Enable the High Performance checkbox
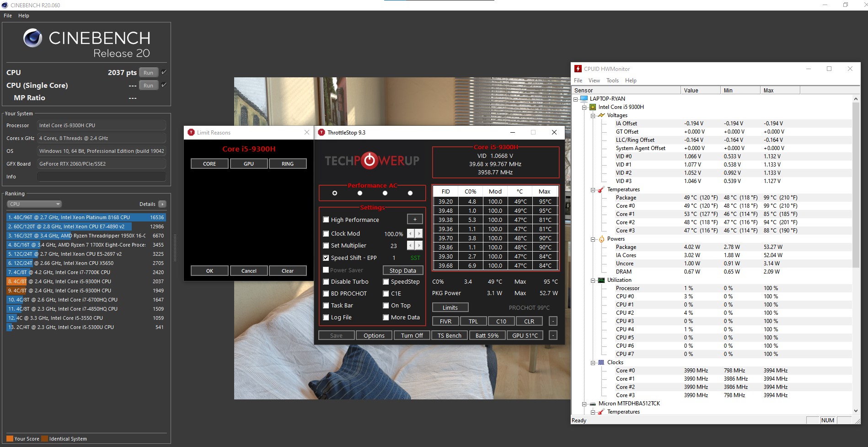Viewport: 868px width, 447px height. (326, 220)
